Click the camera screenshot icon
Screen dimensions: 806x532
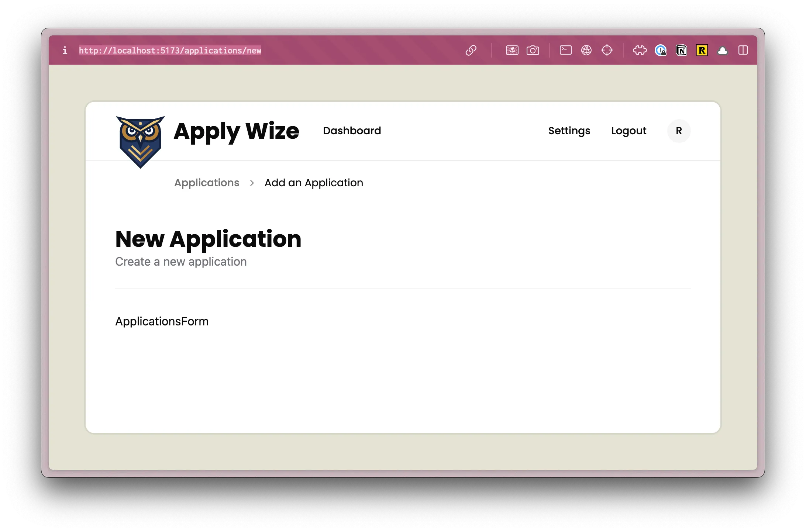coord(533,50)
